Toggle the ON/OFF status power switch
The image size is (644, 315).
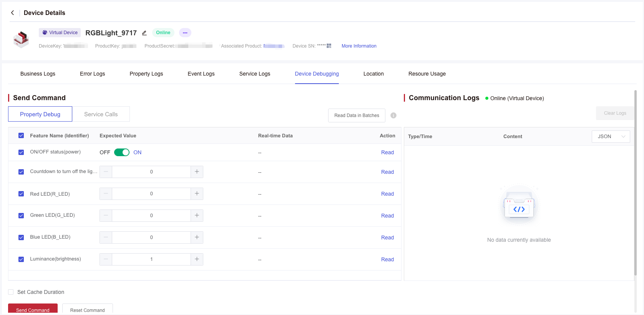(122, 152)
